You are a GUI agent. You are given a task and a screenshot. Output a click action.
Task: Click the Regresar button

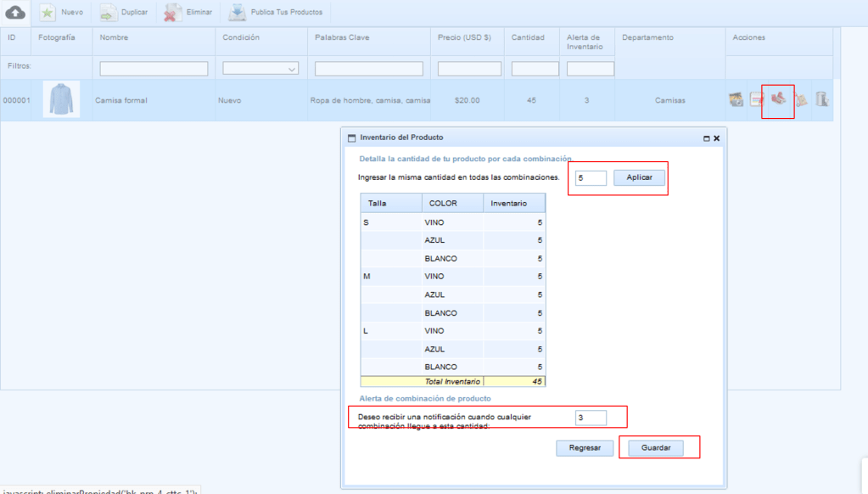(x=585, y=447)
